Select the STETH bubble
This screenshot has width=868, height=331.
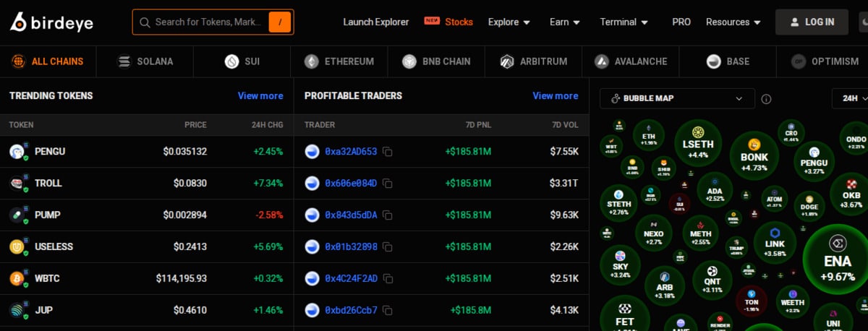619,202
